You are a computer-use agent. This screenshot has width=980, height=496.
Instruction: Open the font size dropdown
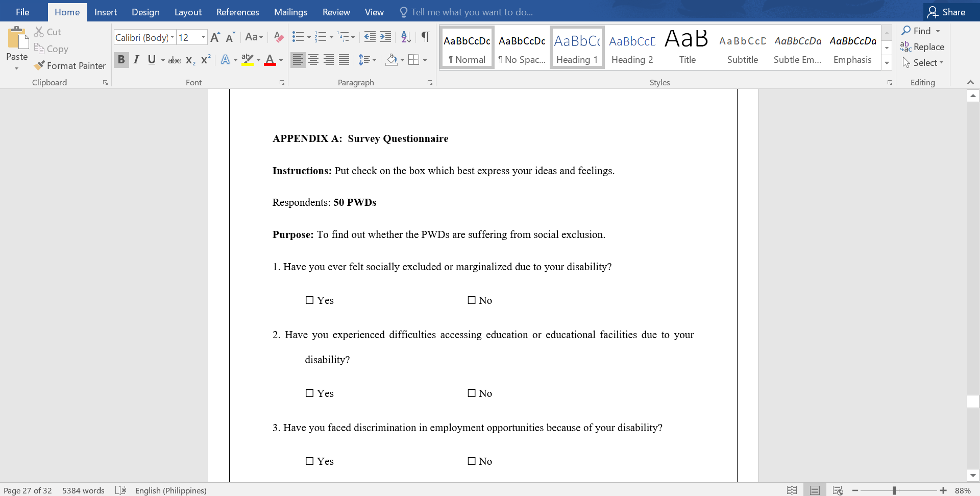pyautogui.click(x=203, y=37)
